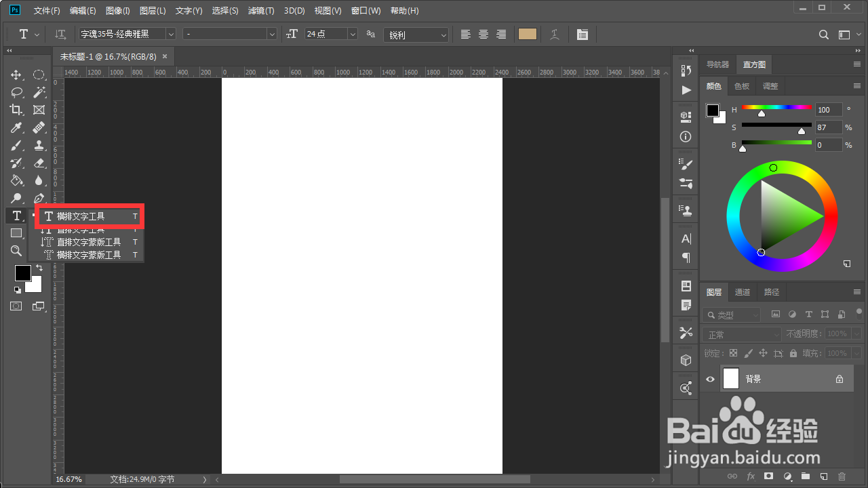Select the Zoom tool
868x488 pixels.
click(16, 251)
